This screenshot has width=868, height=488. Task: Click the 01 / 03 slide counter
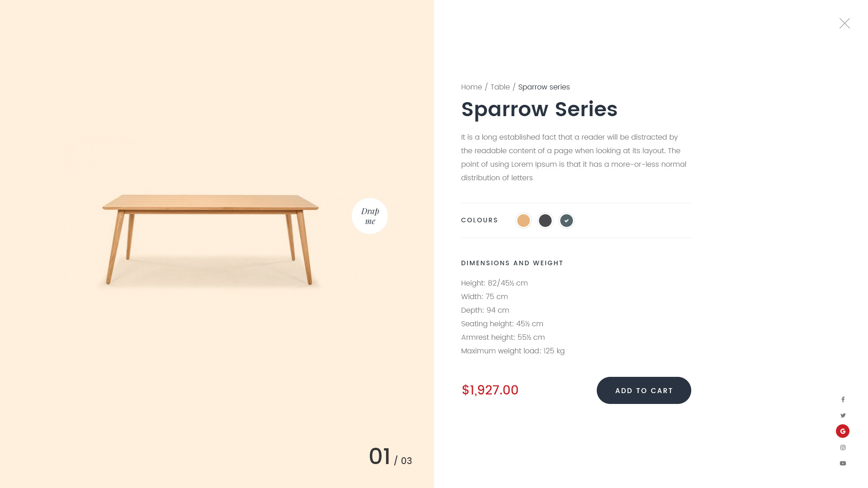click(390, 457)
